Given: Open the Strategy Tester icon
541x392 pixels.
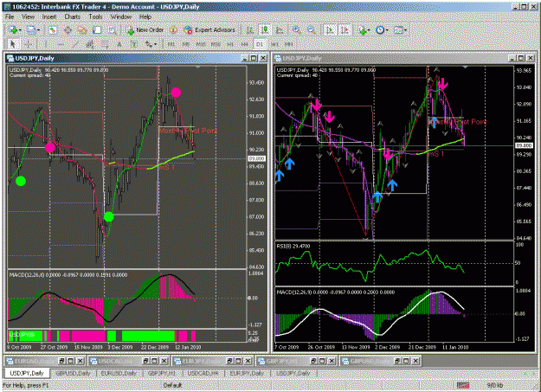Looking at the screenshot, I should tap(112, 30).
